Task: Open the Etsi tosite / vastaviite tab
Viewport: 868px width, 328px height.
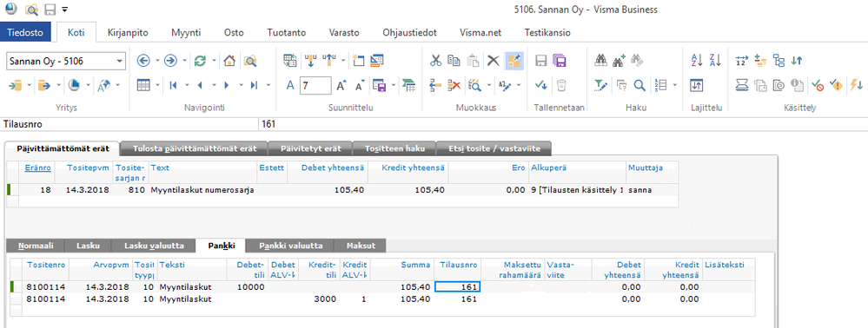Action: click(x=494, y=148)
